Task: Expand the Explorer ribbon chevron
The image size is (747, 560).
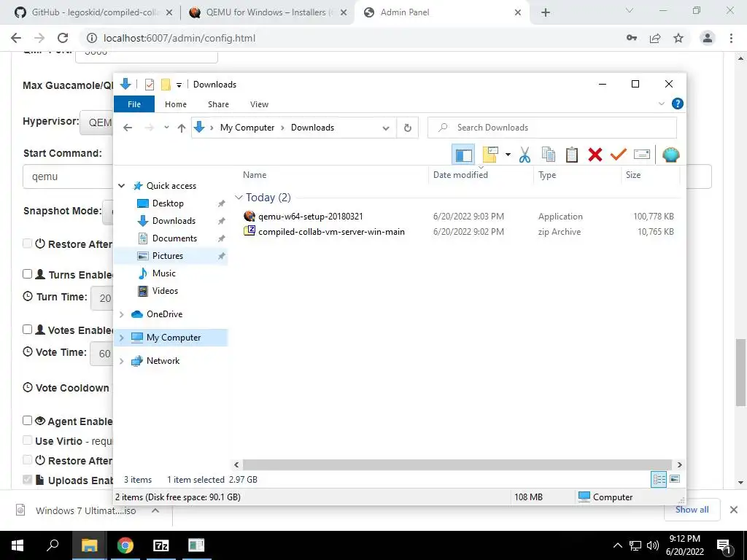Action: pos(661,104)
